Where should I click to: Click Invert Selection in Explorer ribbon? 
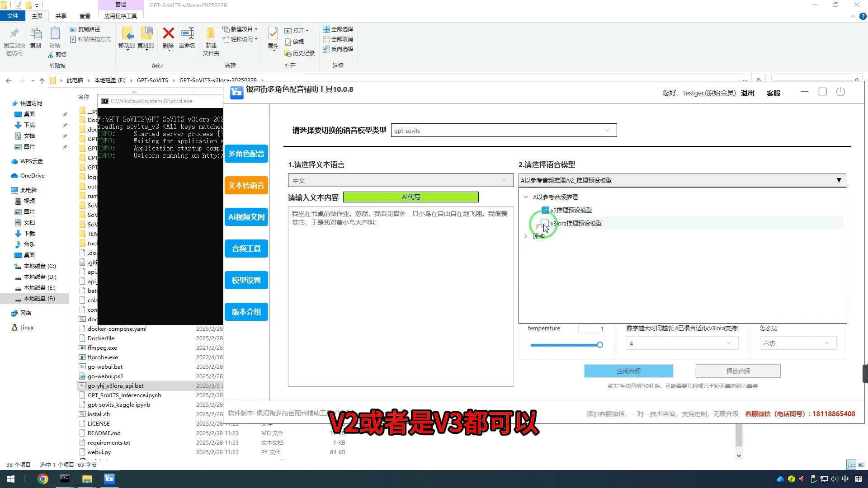click(x=338, y=49)
